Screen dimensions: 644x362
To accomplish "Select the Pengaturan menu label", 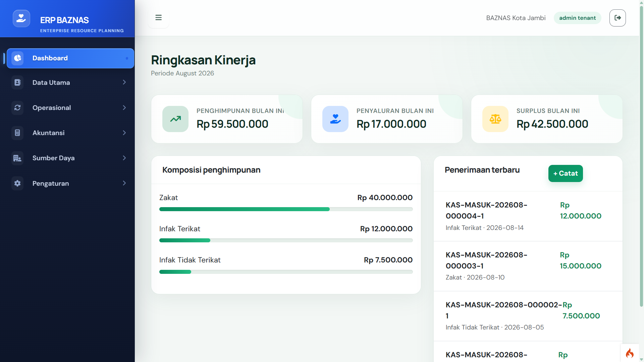I will click(51, 183).
